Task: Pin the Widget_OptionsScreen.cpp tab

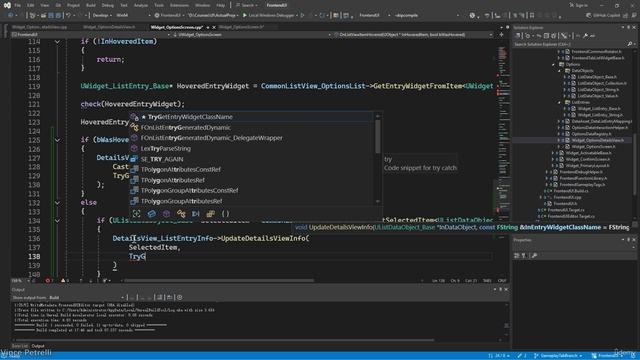Action: pos(207,27)
